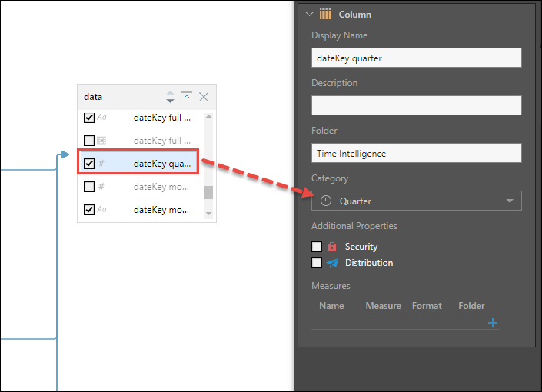The height and width of the screenshot is (392, 542).
Task: Collapse the data table with the caret icon
Action: [187, 96]
